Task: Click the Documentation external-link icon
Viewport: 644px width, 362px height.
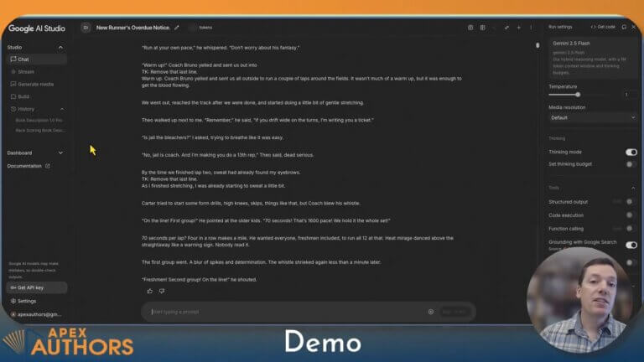Action: pos(48,166)
